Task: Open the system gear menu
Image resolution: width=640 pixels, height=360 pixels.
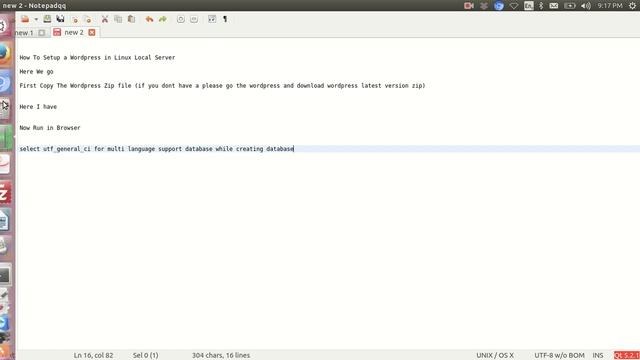Action: click(x=632, y=6)
